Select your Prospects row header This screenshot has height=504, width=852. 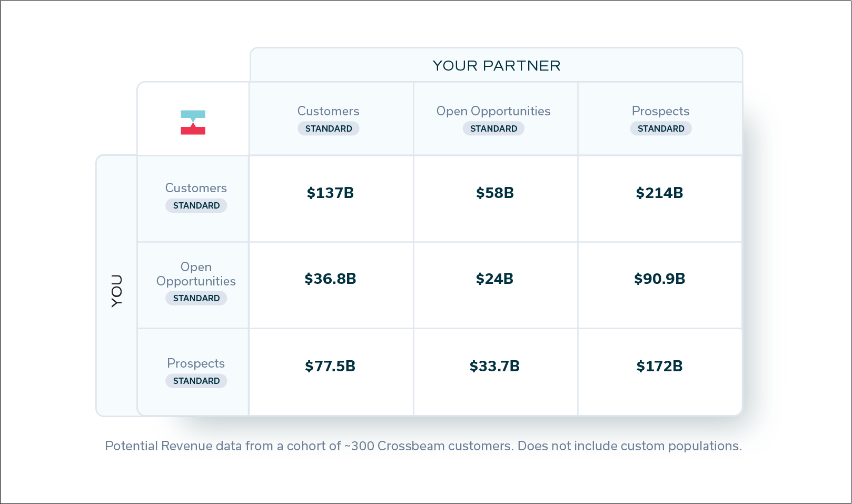(193, 372)
